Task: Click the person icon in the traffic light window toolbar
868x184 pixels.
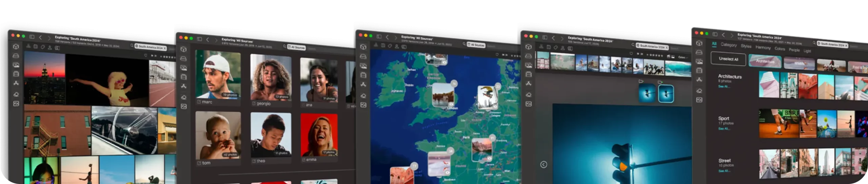Action: (x=563, y=48)
